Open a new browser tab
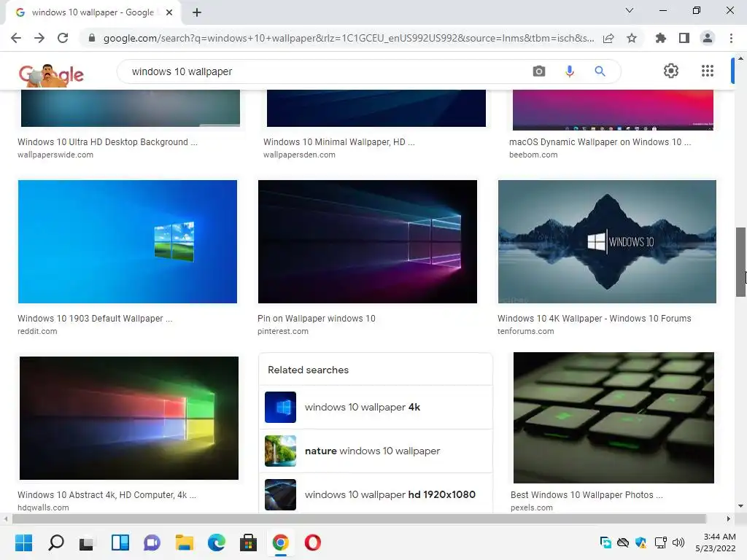 pyautogui.click(x=197, y=12)
